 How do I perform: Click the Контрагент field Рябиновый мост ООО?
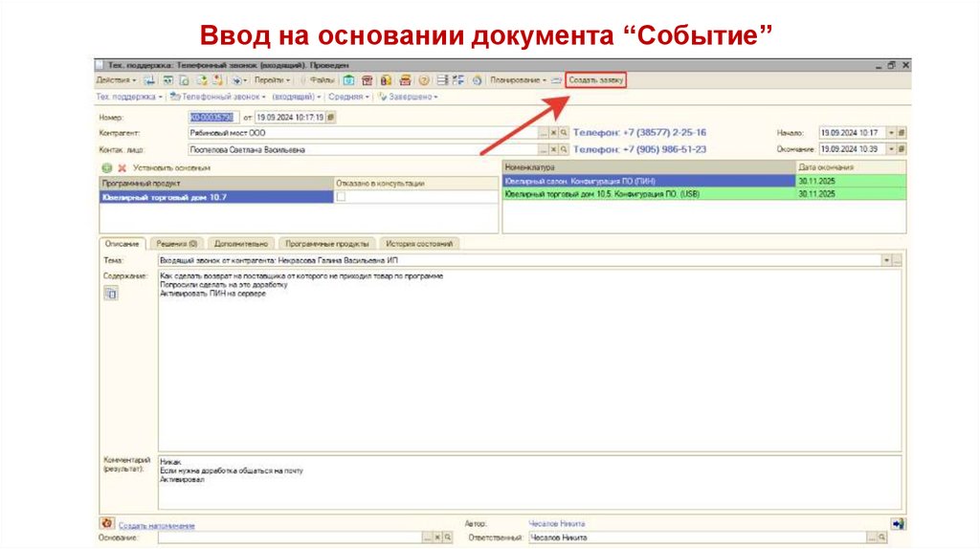click(x=363, y=133)
